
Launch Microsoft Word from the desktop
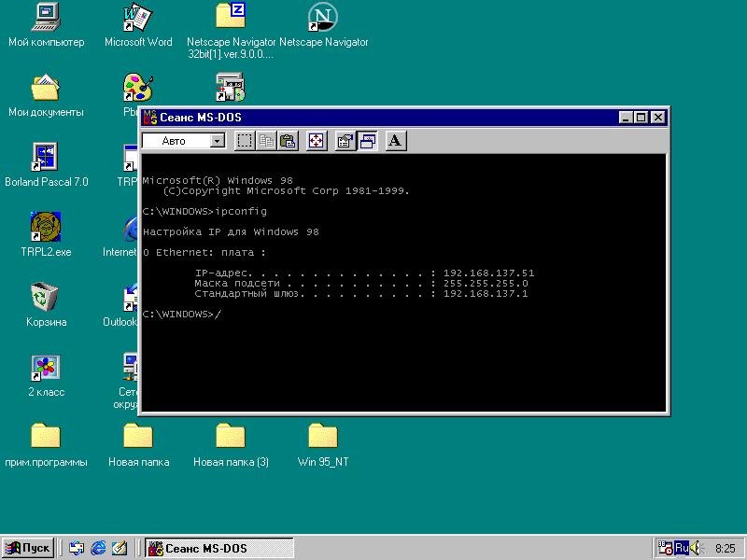pyautogui.click(x=136, y=19)
